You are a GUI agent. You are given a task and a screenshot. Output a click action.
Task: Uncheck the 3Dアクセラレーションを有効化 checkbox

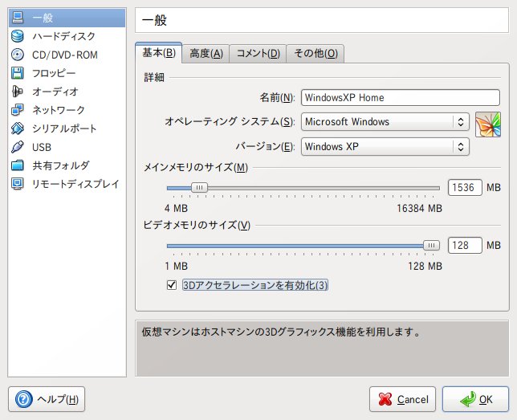coord(172,285)
